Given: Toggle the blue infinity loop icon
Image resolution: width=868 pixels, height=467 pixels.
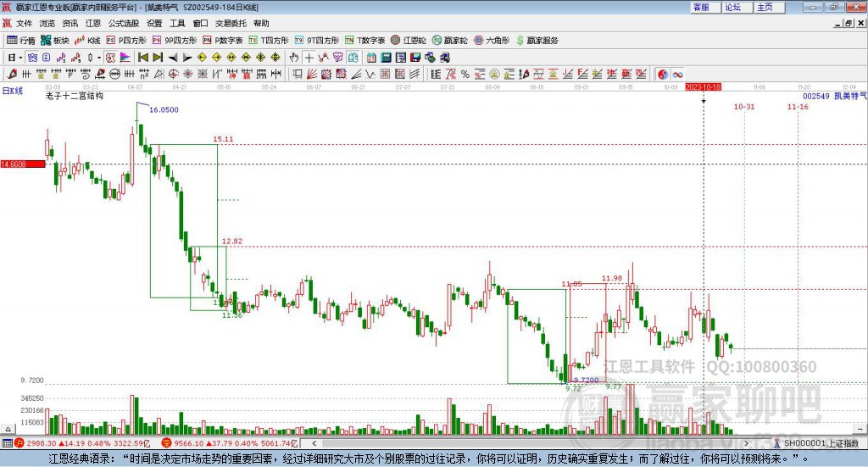Looking at the screenshot, I should (x=677, y=74).
